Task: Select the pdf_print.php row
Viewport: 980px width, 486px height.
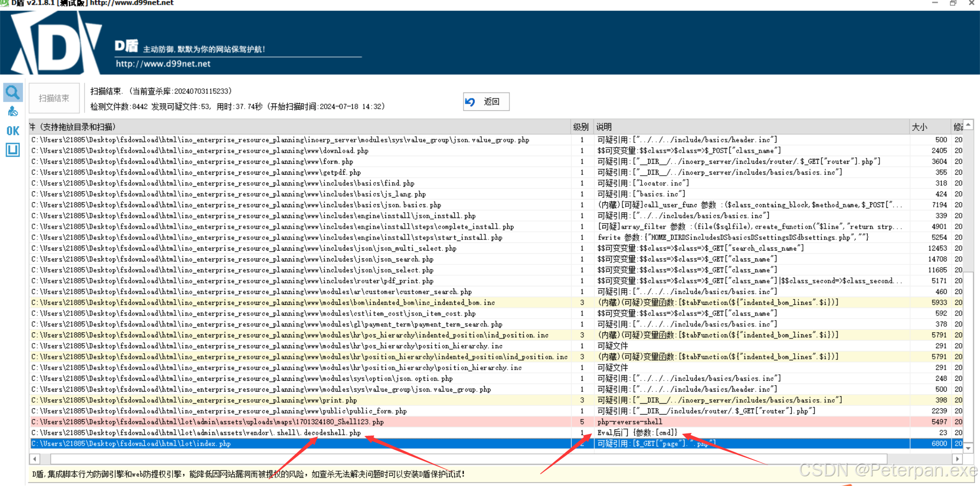Action: click(496, 281)
